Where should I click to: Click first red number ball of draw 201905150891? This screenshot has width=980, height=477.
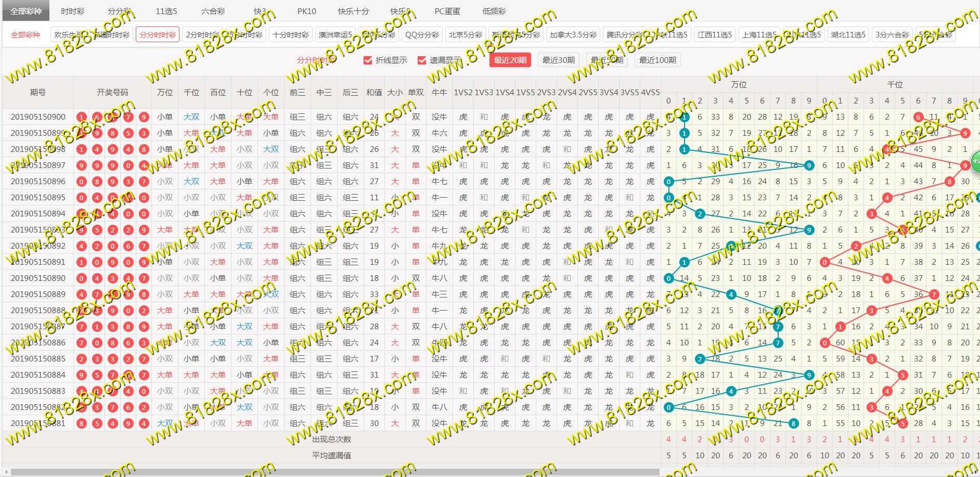coord(82,262)
